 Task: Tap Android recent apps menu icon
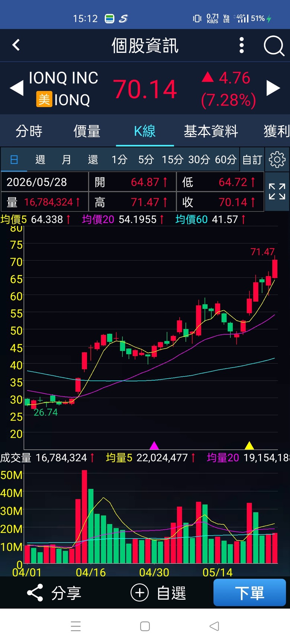tap(76, 626)
